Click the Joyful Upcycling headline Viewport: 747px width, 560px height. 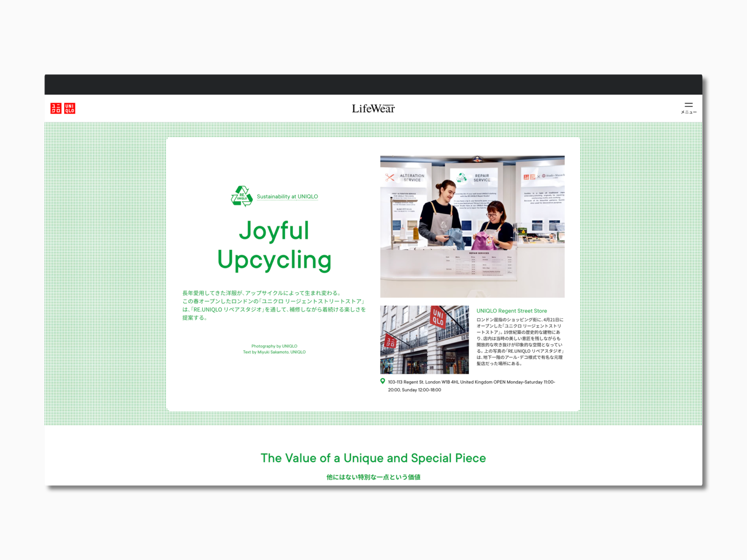tap(274, 245)
